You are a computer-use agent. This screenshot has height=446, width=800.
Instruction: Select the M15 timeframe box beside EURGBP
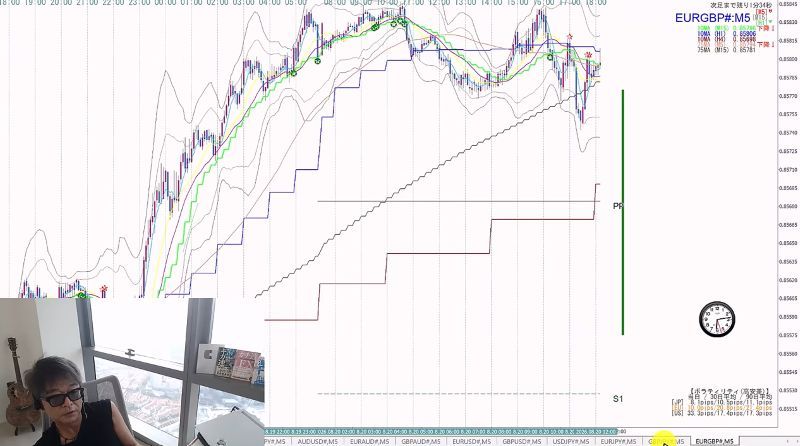point(762,17)
